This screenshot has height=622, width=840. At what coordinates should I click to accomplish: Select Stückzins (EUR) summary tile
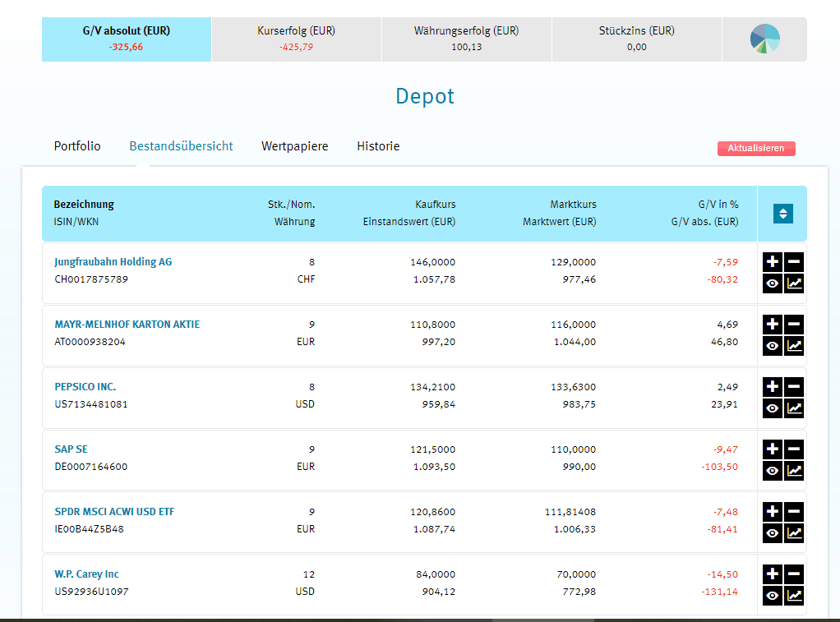tap(637, 39)
